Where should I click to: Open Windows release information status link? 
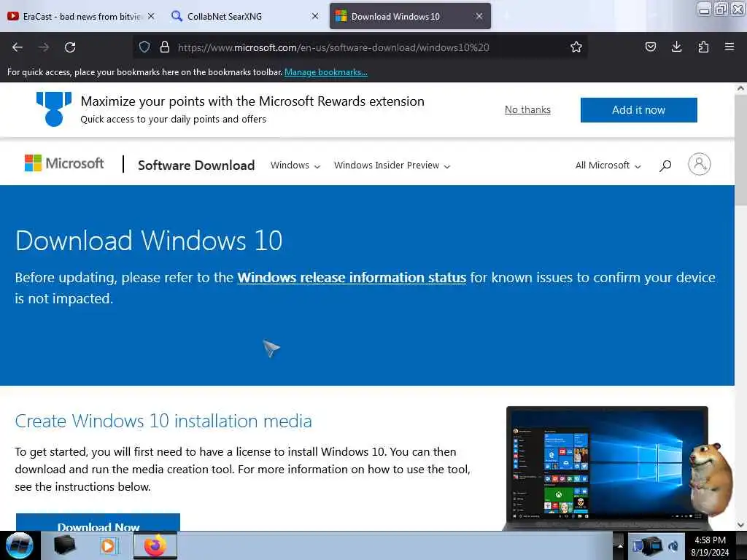click(x=352, y=277)
